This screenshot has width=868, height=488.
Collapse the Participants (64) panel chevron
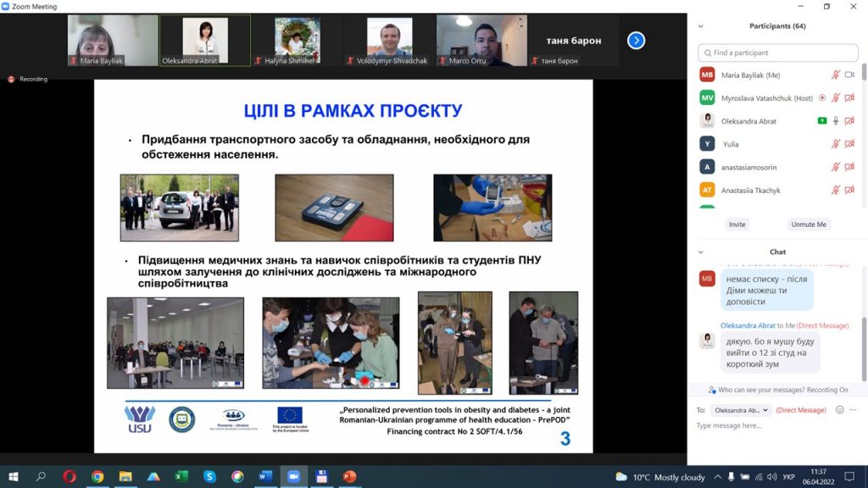point(701,26)
